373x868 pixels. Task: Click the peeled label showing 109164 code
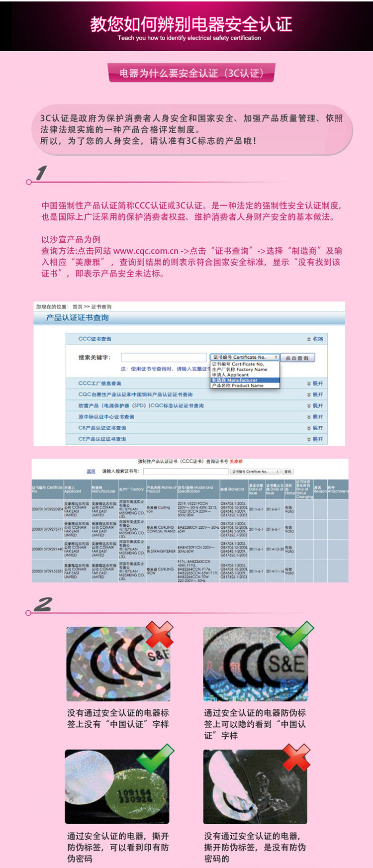[117, 786]
